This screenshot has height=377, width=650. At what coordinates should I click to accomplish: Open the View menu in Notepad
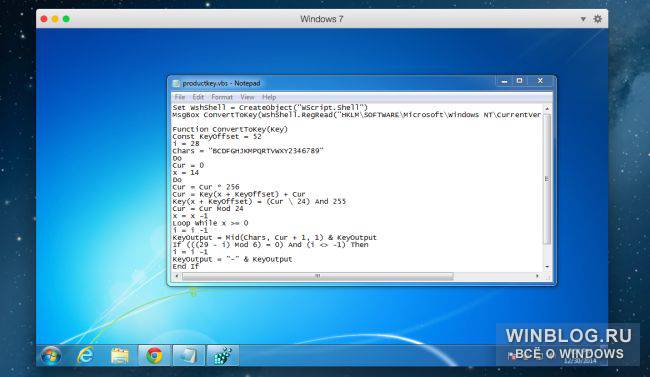pos(247,97)
